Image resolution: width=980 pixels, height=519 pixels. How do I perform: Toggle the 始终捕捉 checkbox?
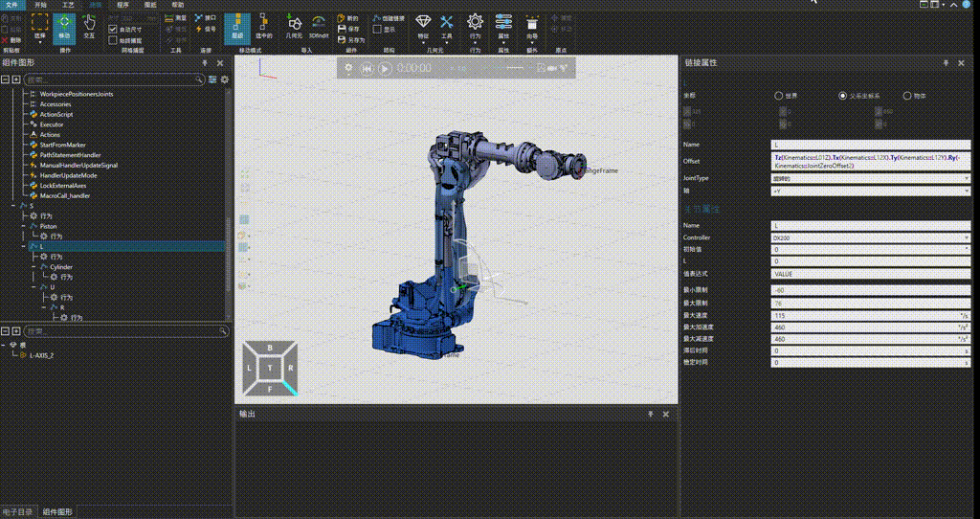113,40
